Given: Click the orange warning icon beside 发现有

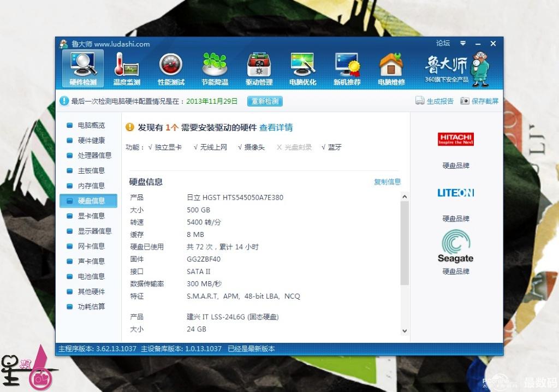Looking at the screenshot, I should tap(130, 127).
